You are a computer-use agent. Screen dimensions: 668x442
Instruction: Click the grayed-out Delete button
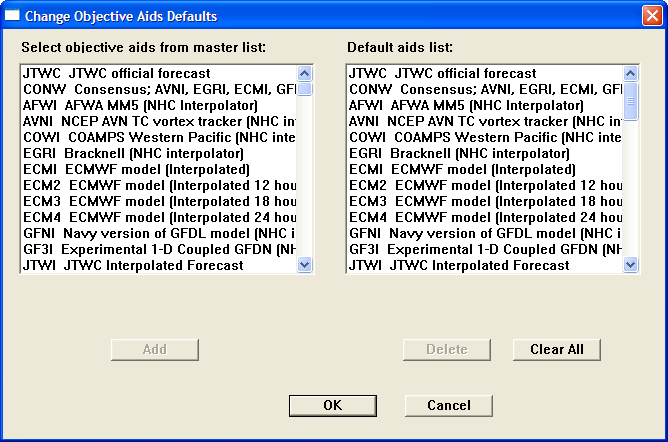click(x=447, y=350)
